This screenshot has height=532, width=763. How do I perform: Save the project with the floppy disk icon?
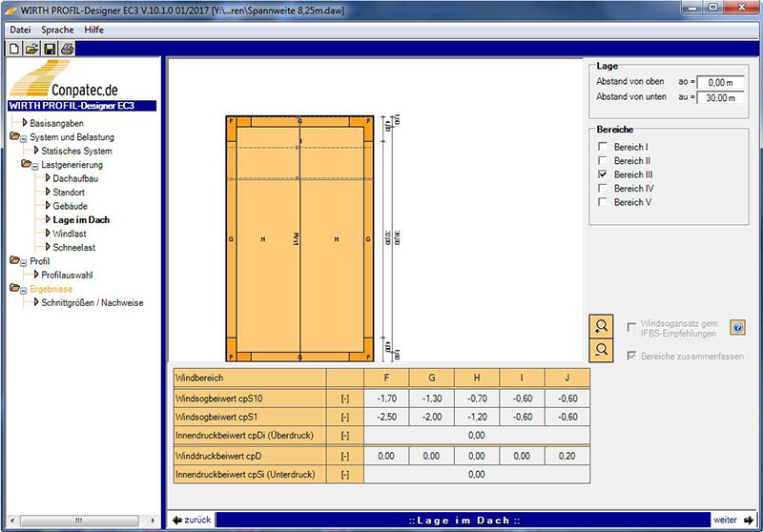[x=50, y=49]
